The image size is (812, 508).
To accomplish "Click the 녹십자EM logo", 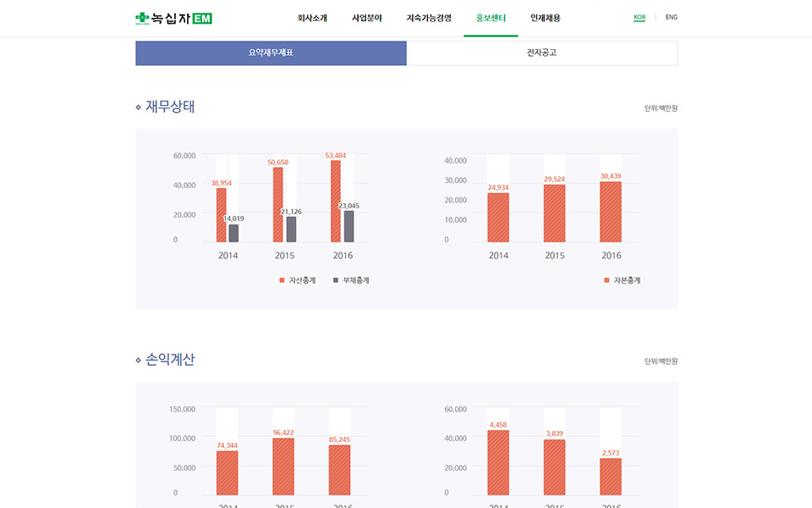I will pos(173,18).
